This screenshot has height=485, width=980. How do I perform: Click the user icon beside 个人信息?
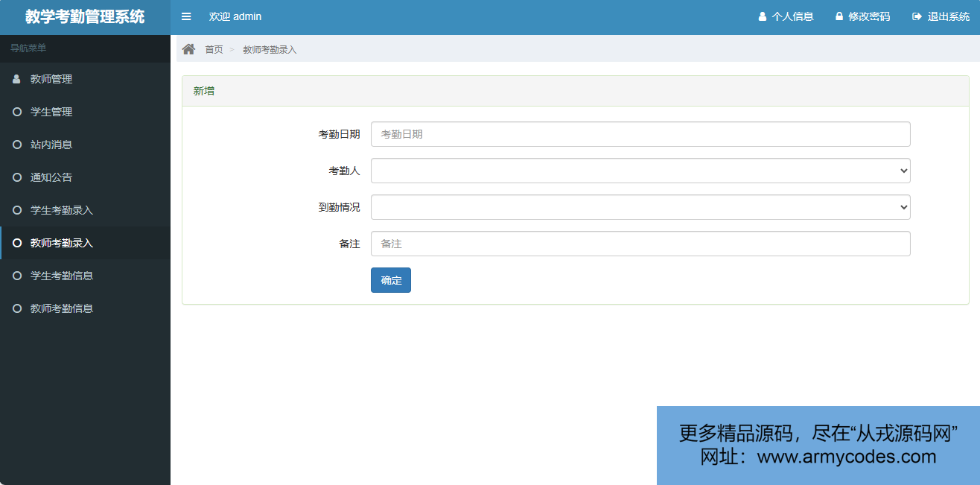(763, 16)
